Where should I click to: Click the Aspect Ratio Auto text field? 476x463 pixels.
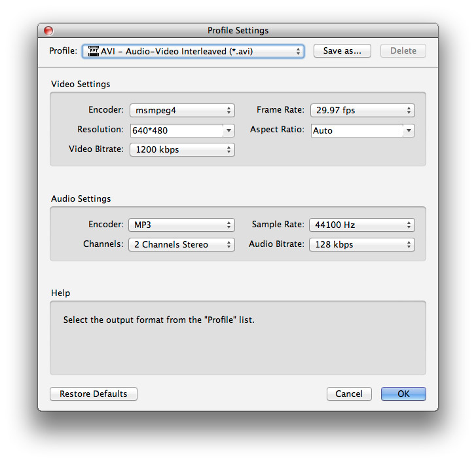coord(356,130)
